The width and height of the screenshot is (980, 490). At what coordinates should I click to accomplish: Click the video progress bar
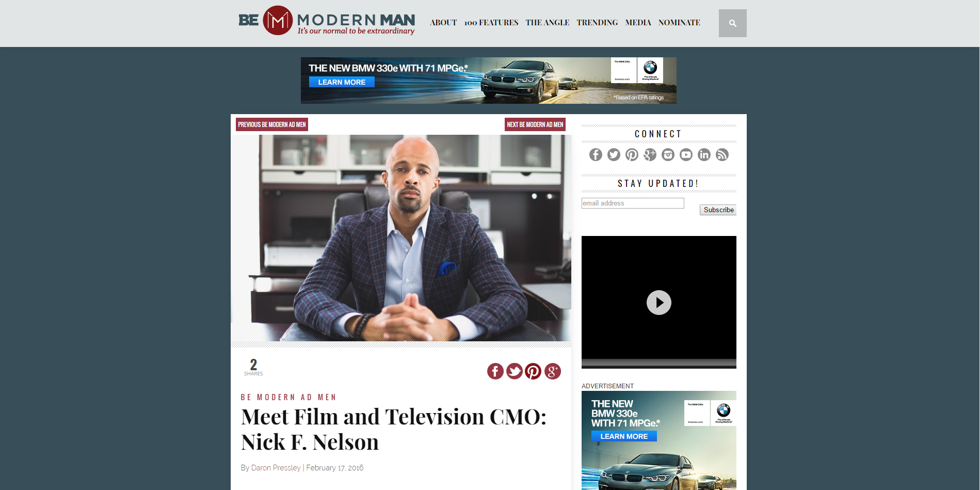click(x=659, y=363)
